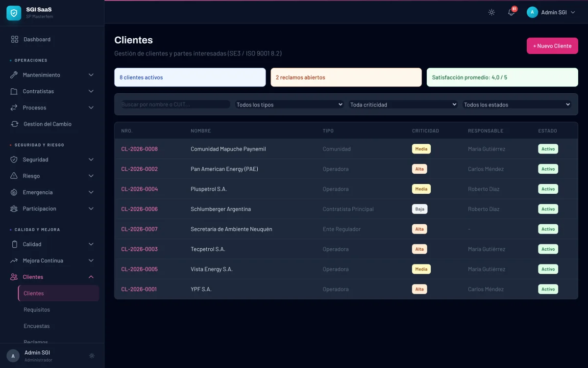The image size is (588, 368).
Task: Click the Seguridad shield icon in sidebar
Action: pos(14,159)
